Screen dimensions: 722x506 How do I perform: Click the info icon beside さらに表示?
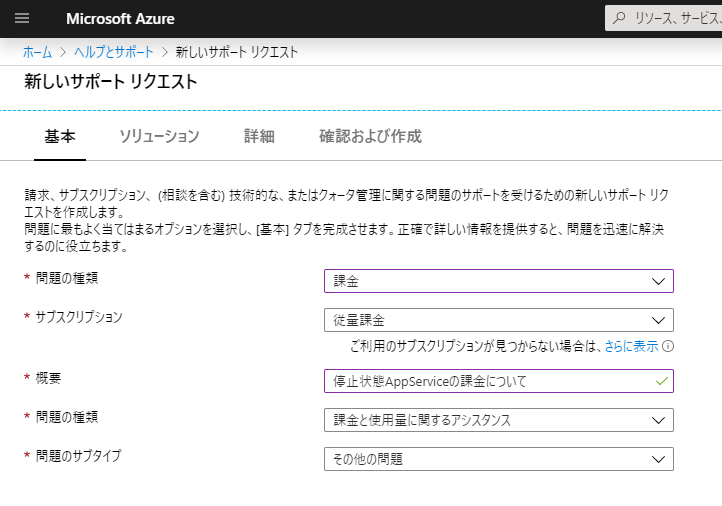(x=668, y=346)
